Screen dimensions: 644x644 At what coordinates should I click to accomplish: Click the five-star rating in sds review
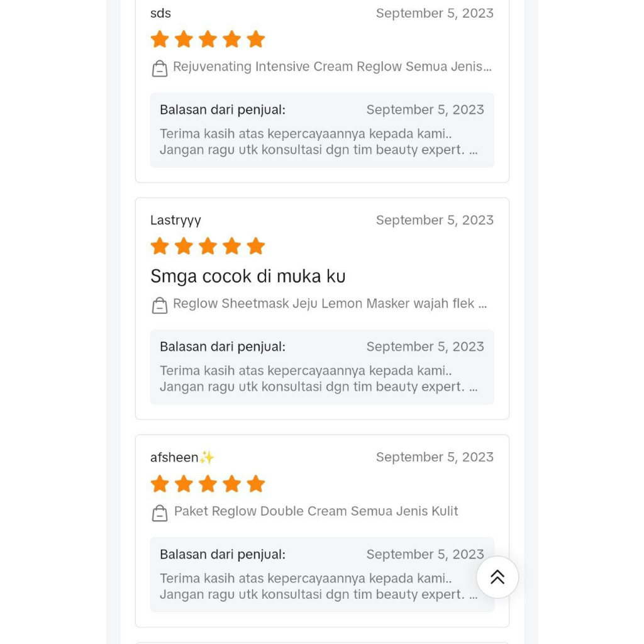click(208, 40)
